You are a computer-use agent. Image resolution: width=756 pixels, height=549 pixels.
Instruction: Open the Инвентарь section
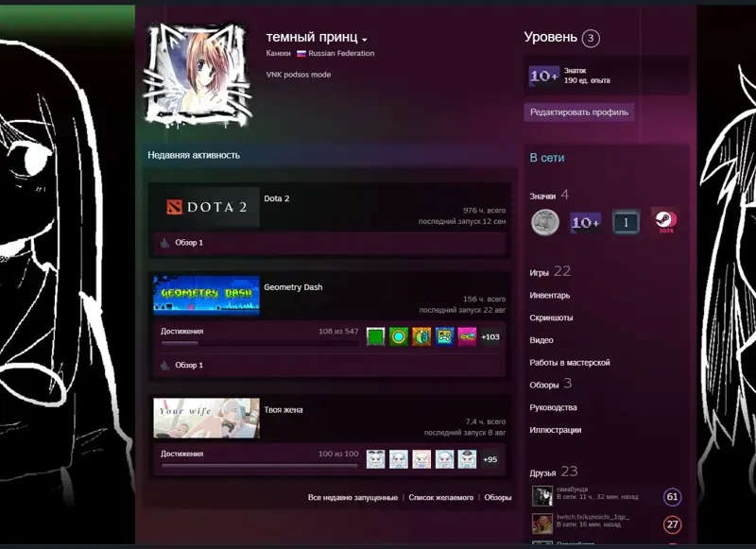coord(550,296)
